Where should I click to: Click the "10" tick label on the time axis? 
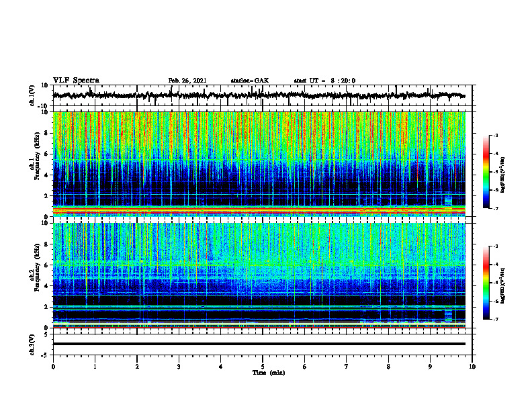[472, 367]
